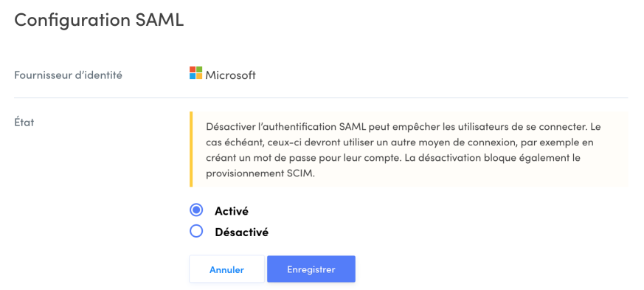Click the Microsoft four-square logo icon

pyautogui.click(x=196, y=73)
